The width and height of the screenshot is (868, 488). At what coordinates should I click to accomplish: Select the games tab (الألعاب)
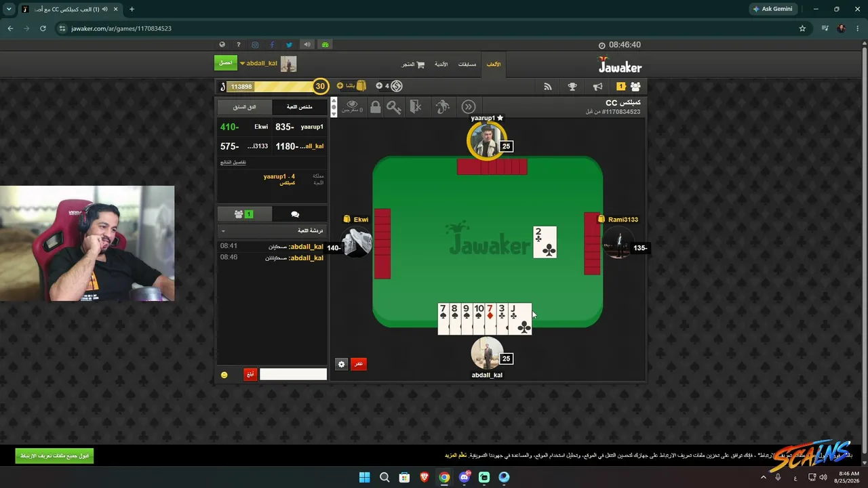pyautogui.click(x=494, y=64)
